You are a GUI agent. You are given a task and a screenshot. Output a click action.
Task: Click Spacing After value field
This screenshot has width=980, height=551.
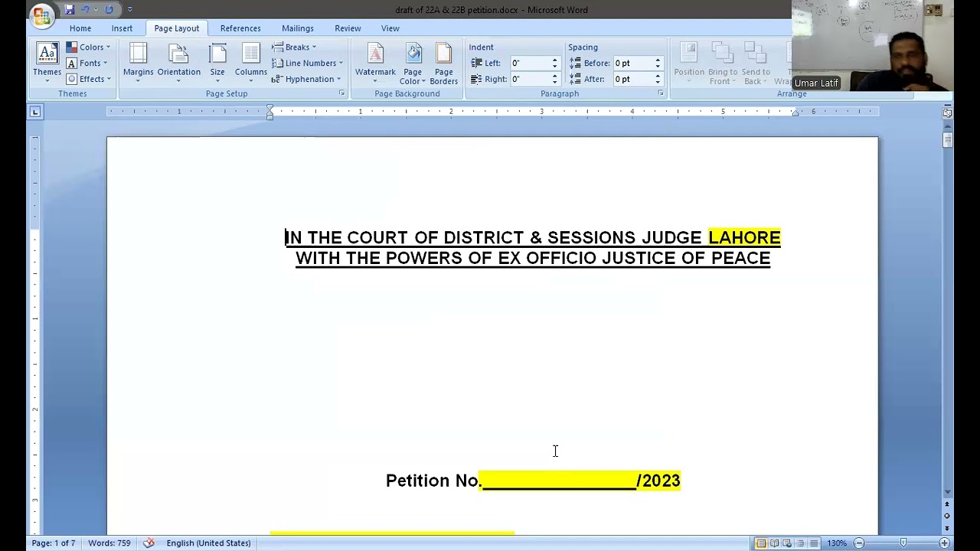[633, 79]
